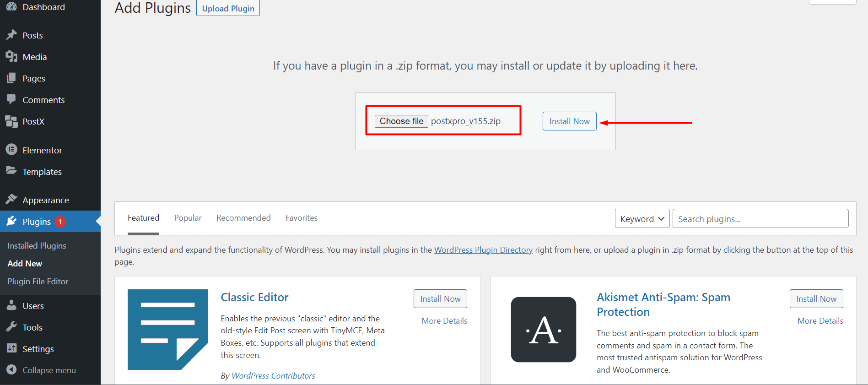Click the Posts pushpin icon
Screen dimensions: 868x385
click(x=11, y=35)
